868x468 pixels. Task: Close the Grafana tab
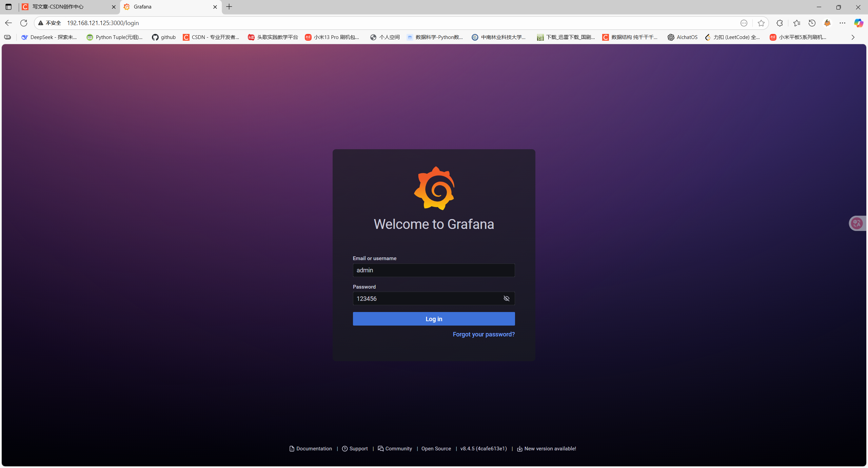click(x=215, y=7)
